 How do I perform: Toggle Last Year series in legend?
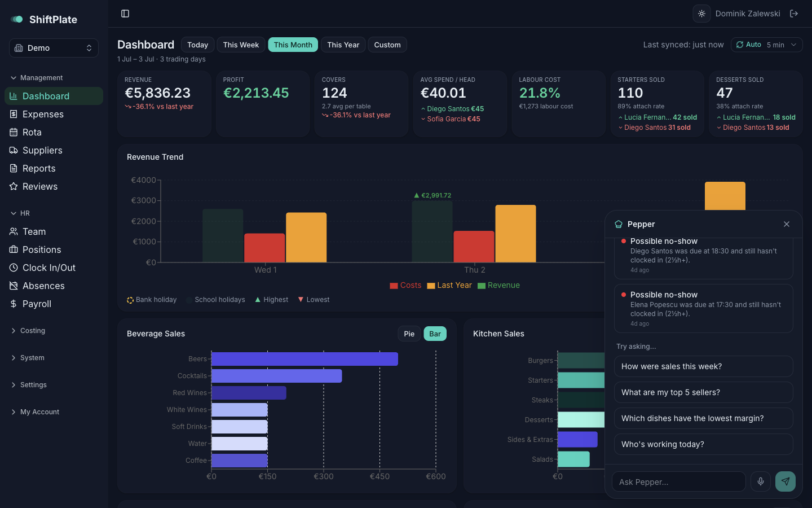pyautogui.click(x=449, y=286)
